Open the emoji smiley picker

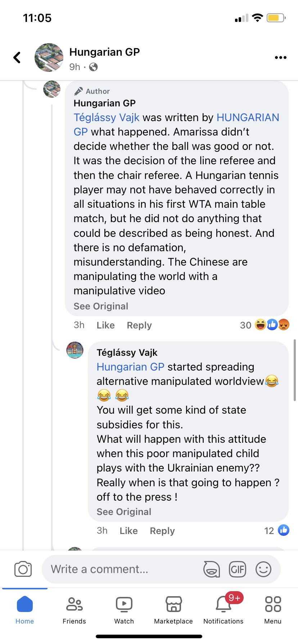click(x=263, y=569)
